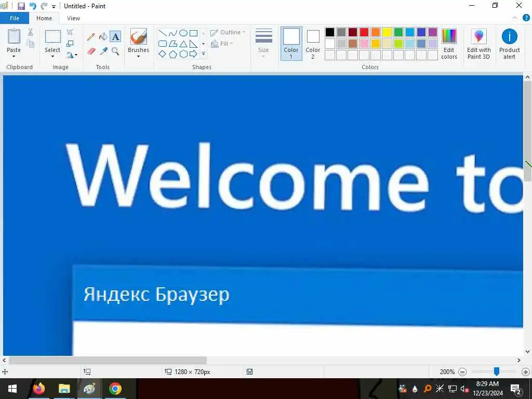The width and height of the screenshot is (532, 399).
Task: Click Edit with Paint 3D button
Action: 478,44
